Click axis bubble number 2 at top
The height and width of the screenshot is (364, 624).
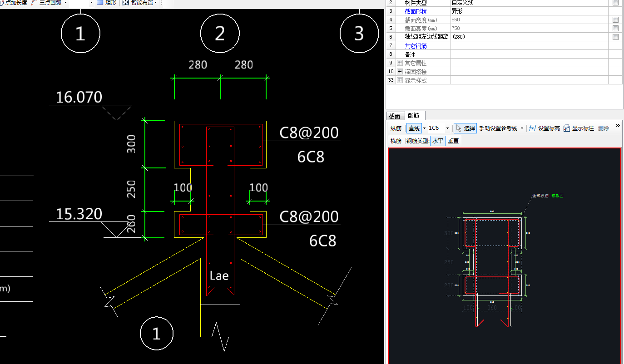[220, 33]
